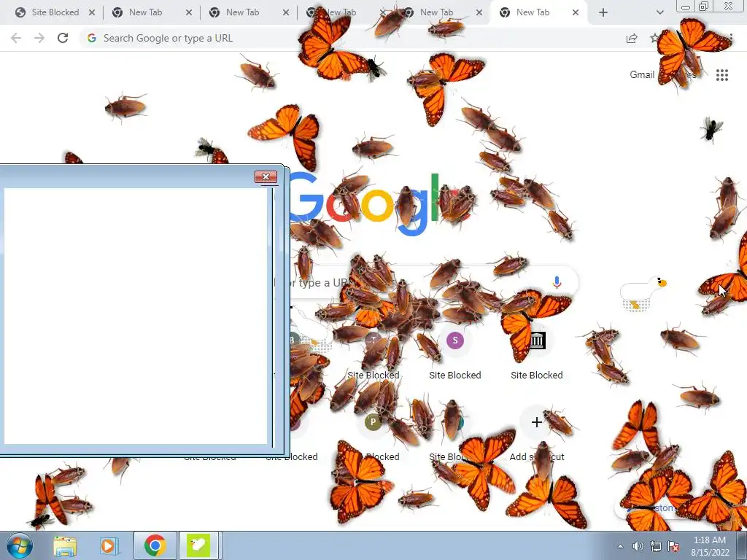
Task: Open Windows Explorer from taskbar
Action: coord(65,545)
